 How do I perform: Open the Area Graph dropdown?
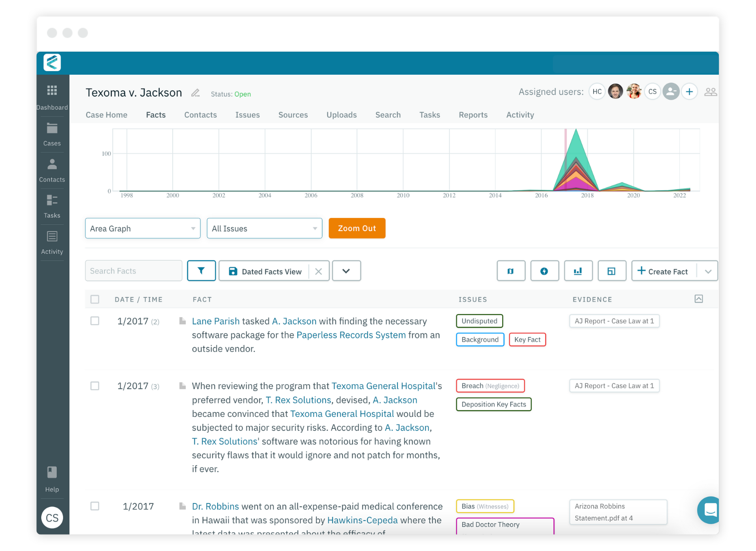[x=142, y=228]
